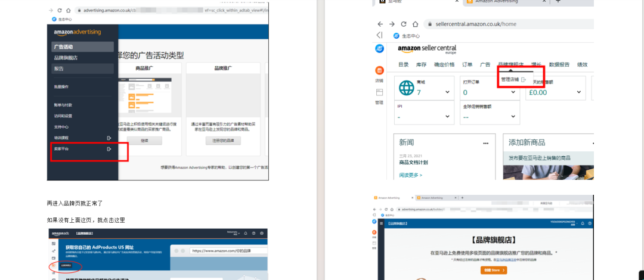644x280 pixels.
Task: Click the text 再进入品牌页就正常了
Action: 75,203
